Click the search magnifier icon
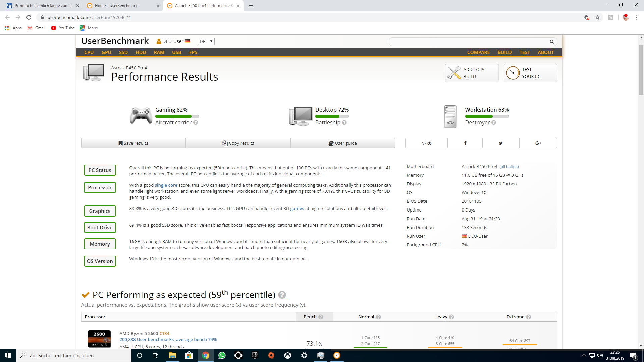644x362 pixels. 552,42
